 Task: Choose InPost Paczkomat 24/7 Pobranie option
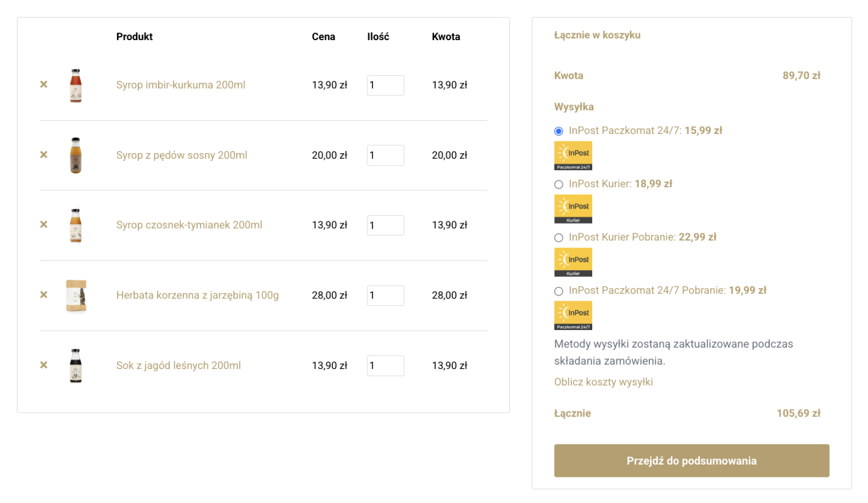[559, 291]
